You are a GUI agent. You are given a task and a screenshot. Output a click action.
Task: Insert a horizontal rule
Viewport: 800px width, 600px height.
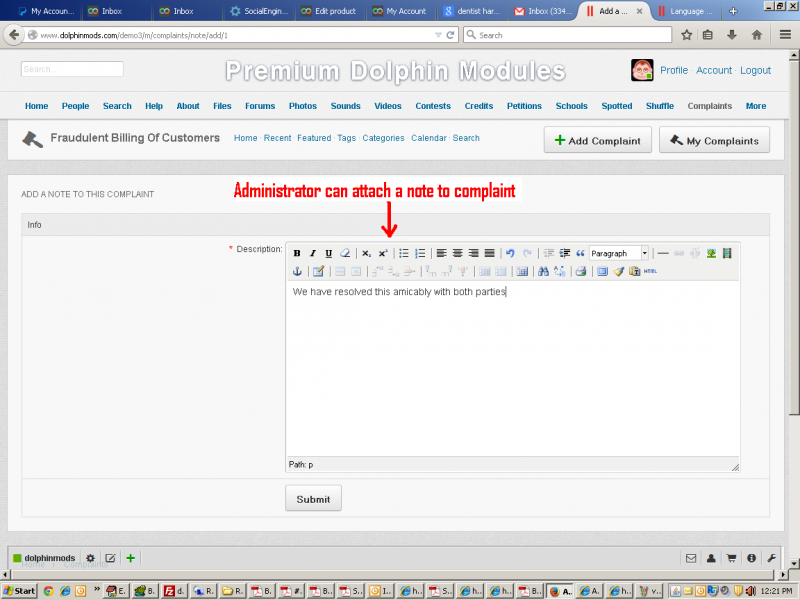click(x=663, y=254)
